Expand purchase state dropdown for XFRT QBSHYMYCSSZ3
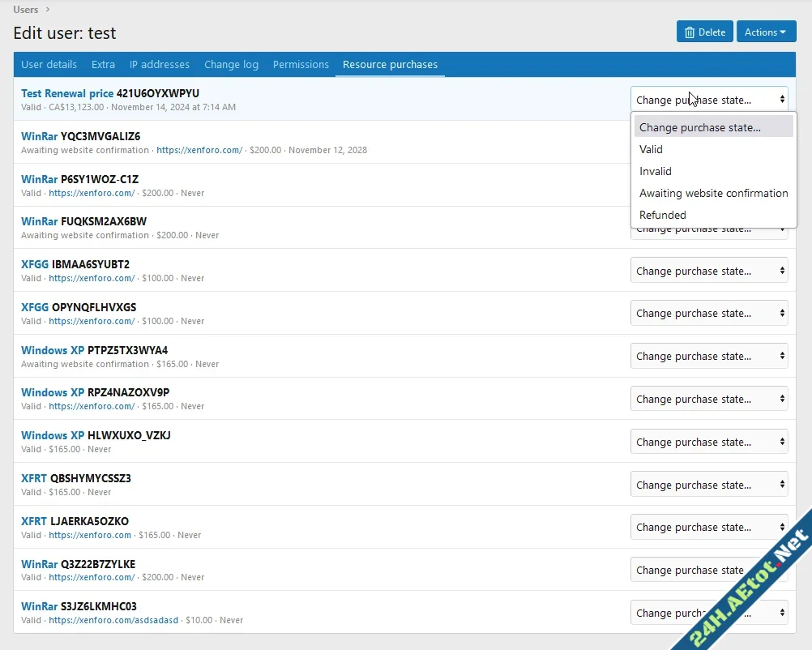 708,485
